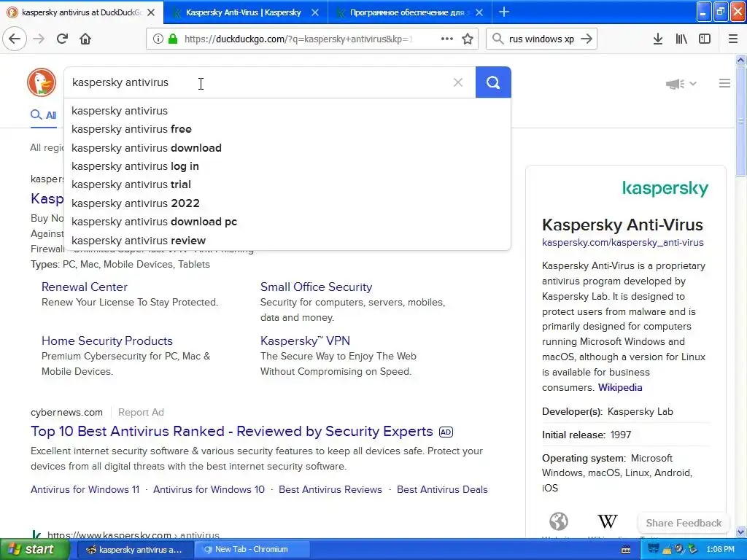Open the library bookmarks icon

click(681, 39)
